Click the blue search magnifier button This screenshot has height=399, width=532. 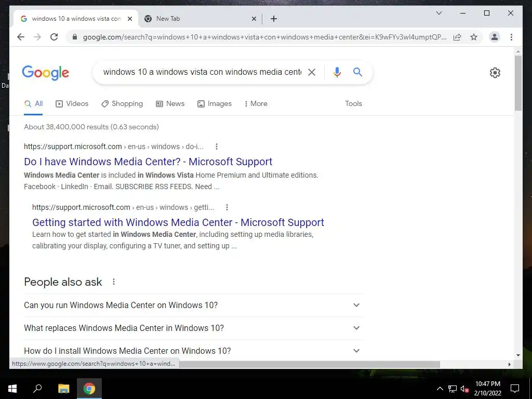[x=357, y=72]
